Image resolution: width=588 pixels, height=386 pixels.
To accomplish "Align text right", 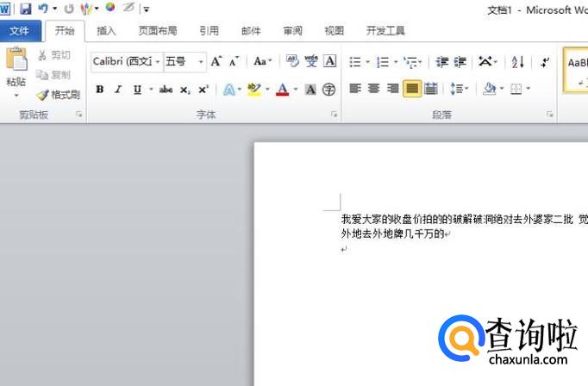I will (392, 89).
